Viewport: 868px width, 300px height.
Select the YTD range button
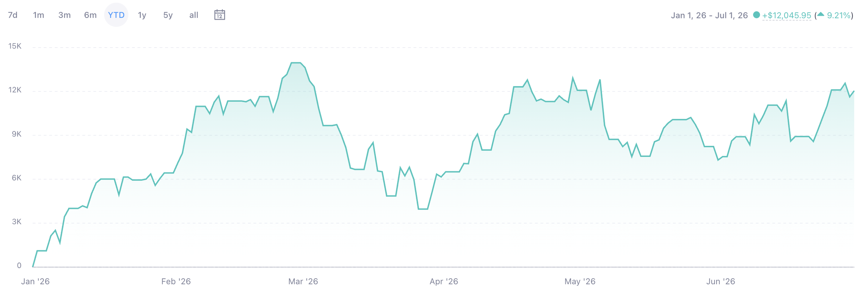[116, 15]
